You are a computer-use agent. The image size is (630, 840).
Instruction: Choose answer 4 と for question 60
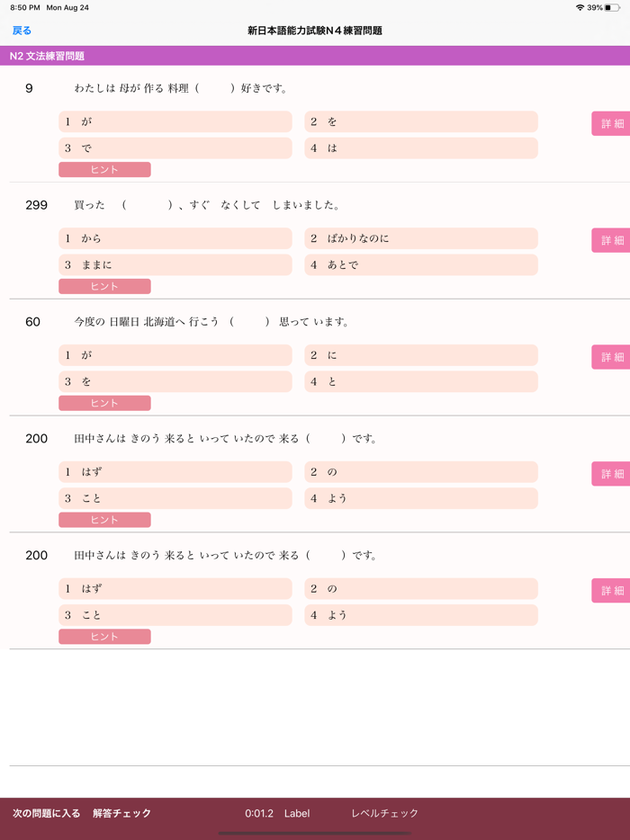421,381
